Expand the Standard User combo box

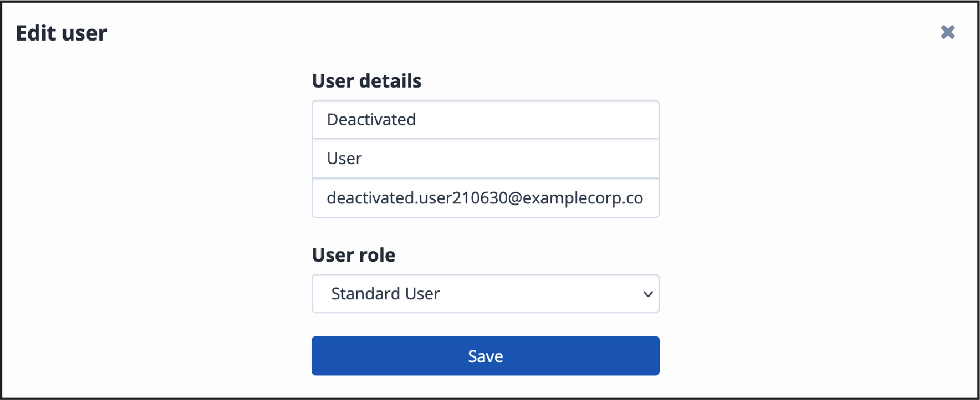click(485, 294)
